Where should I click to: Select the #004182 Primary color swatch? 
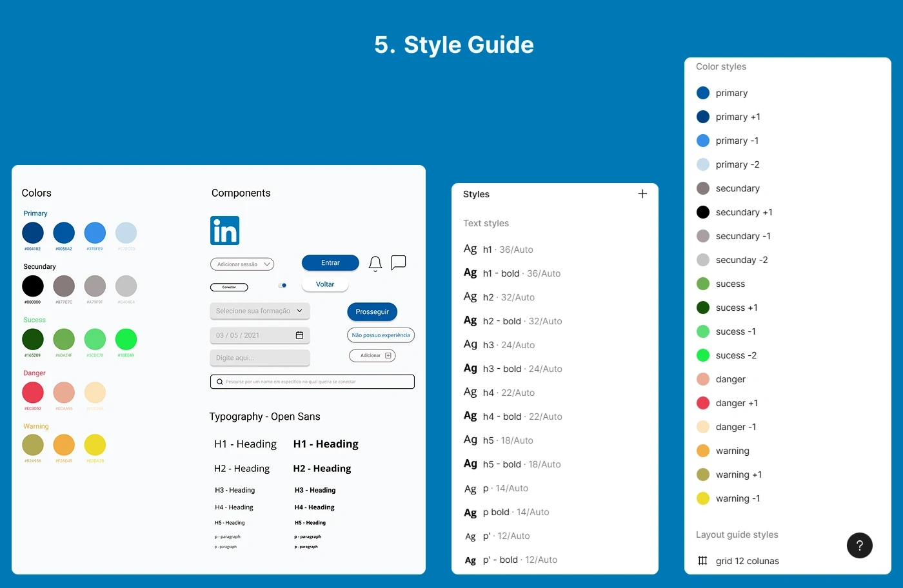pyautogui.click(x=33, y=233)
